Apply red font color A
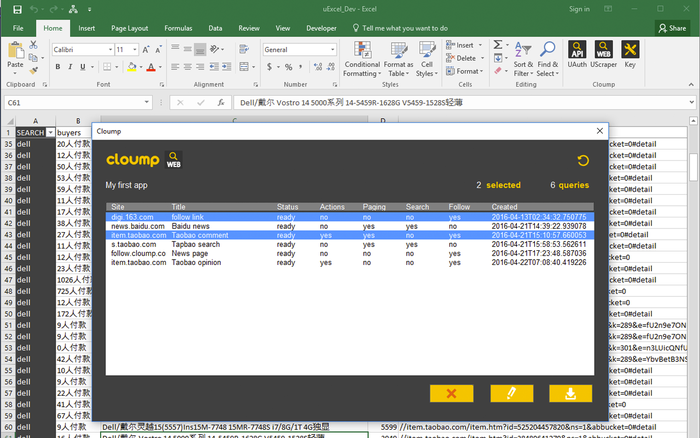This screenshot has width=700, height=438. [x=151, y=67]
